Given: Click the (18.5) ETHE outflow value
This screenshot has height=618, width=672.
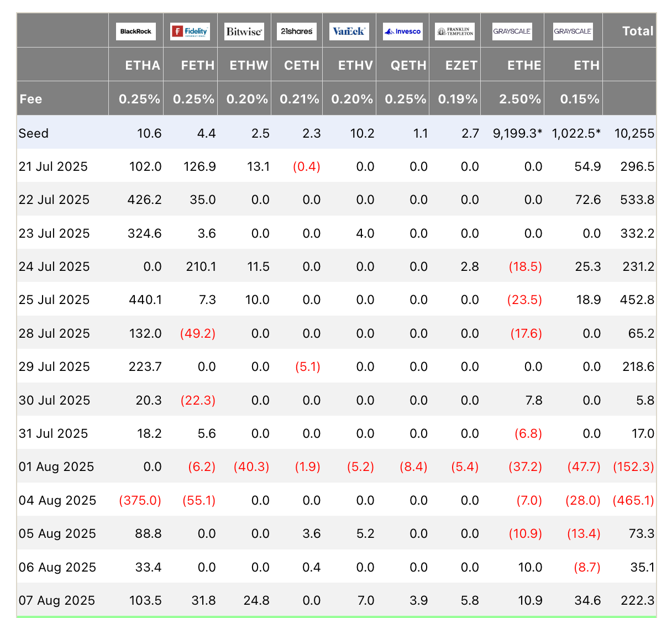Looking at the screenshot, I should 526,266.
